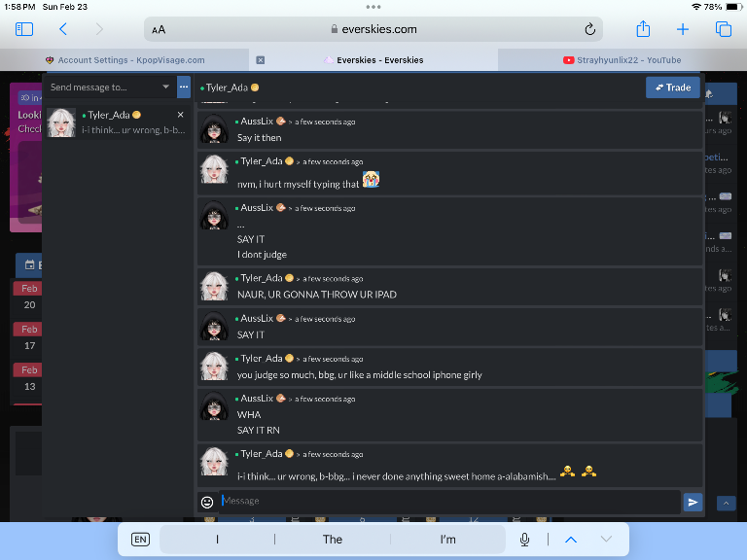The width and height of the screenshot is (747, 560).
Task: Switch to the Strayhyunlix22 YouTube tab
Action: tap(622, 60)
